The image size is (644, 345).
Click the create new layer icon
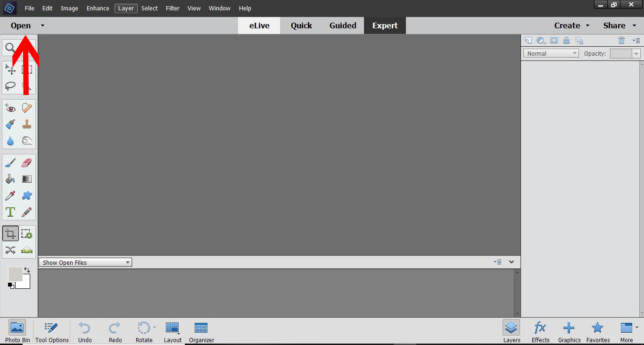click(528, 41)
